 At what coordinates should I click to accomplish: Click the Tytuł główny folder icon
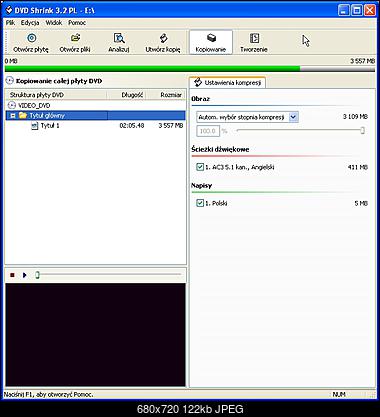pos(23,115)
